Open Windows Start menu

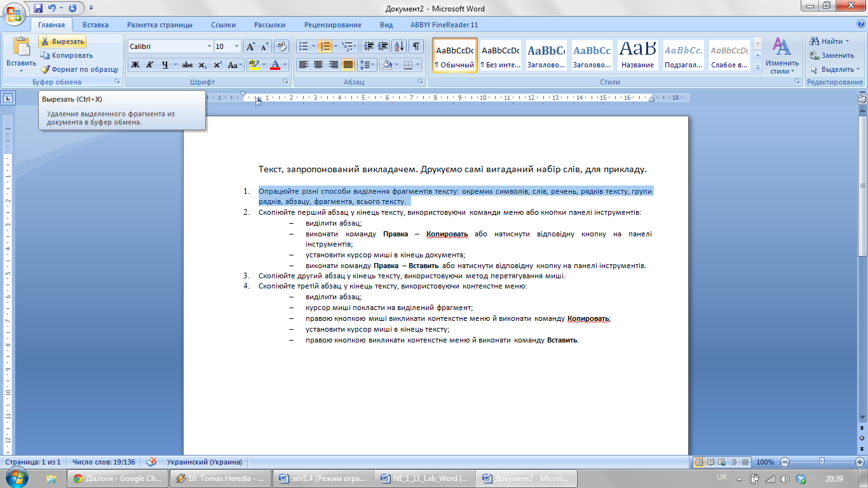(x=17, y=477)
